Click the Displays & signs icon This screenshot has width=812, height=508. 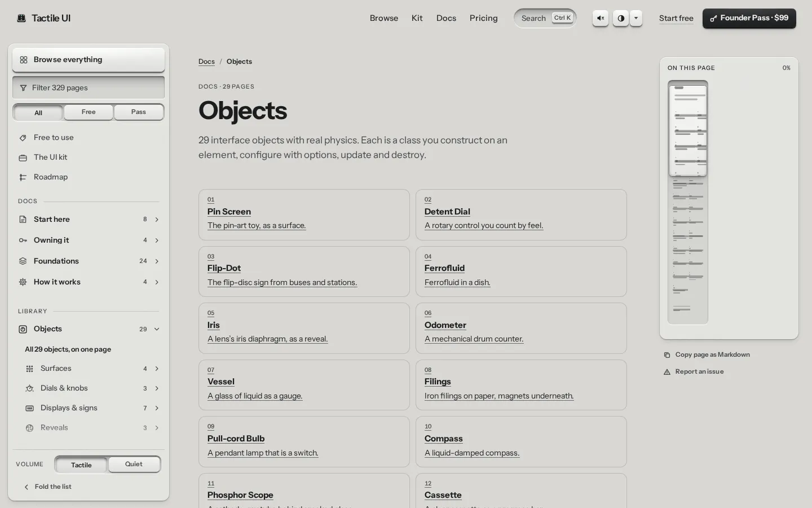30,408
